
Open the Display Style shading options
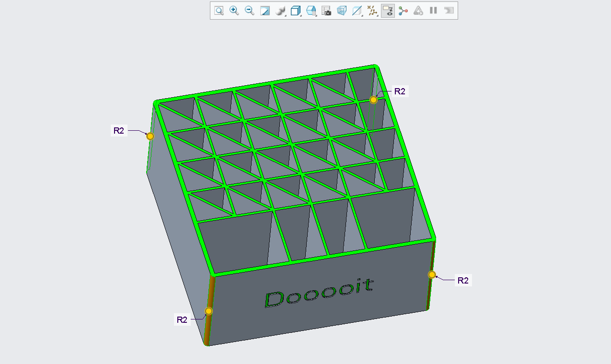281,11
